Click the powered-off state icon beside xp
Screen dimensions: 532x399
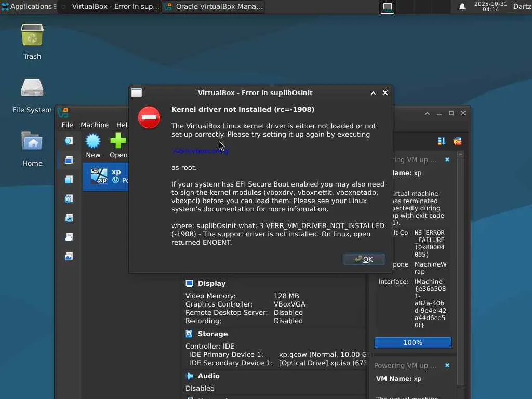pos(116,180)
